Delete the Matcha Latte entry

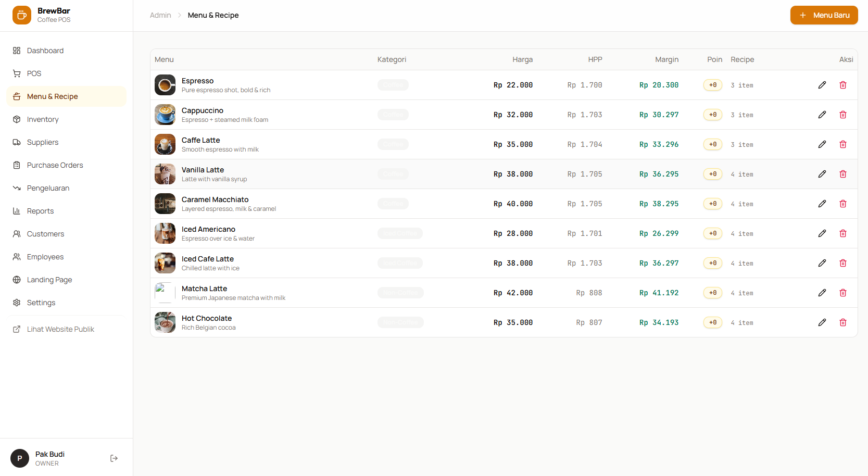843,293
